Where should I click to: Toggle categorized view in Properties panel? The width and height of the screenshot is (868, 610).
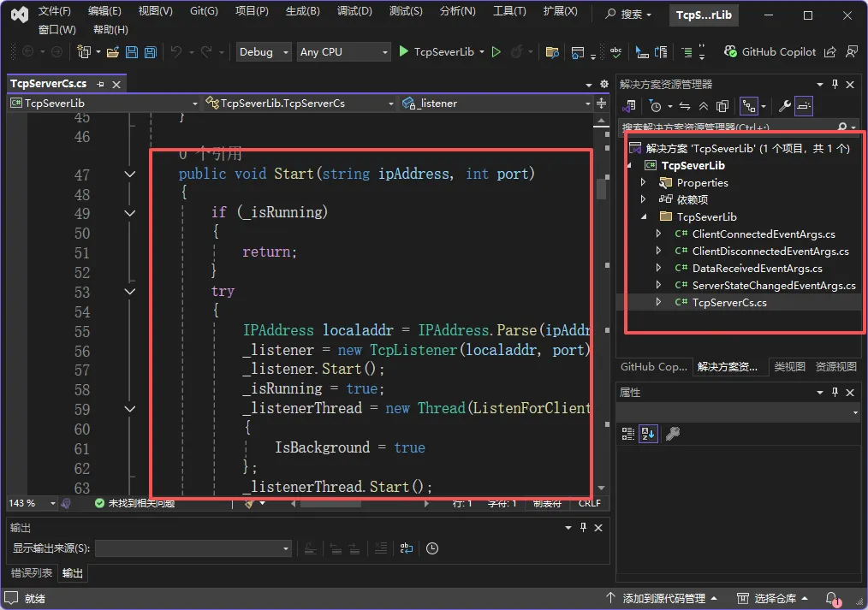[x=627, y=434]
